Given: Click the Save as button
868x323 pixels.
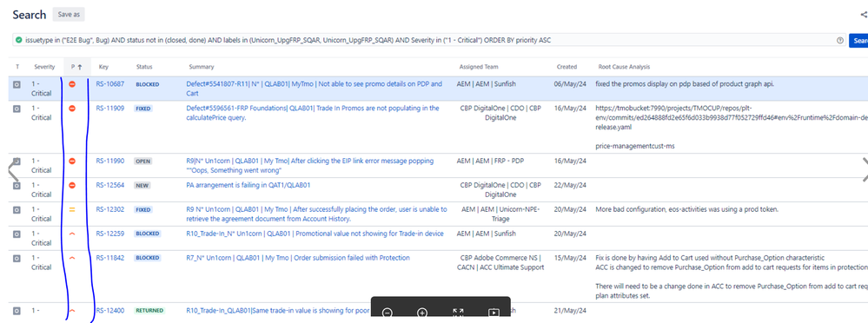Looking at the screenshot, I should [x=69, y=15].
